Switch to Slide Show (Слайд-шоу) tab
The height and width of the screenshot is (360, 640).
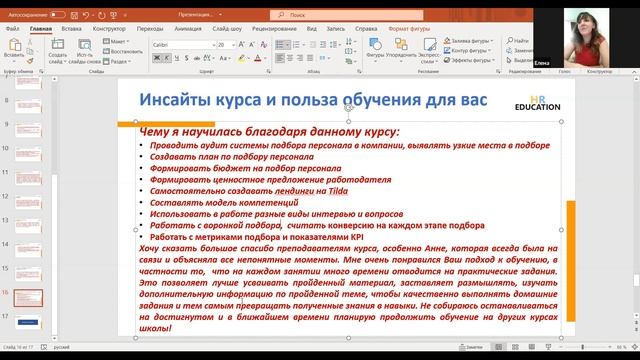[x=227, y=29]
